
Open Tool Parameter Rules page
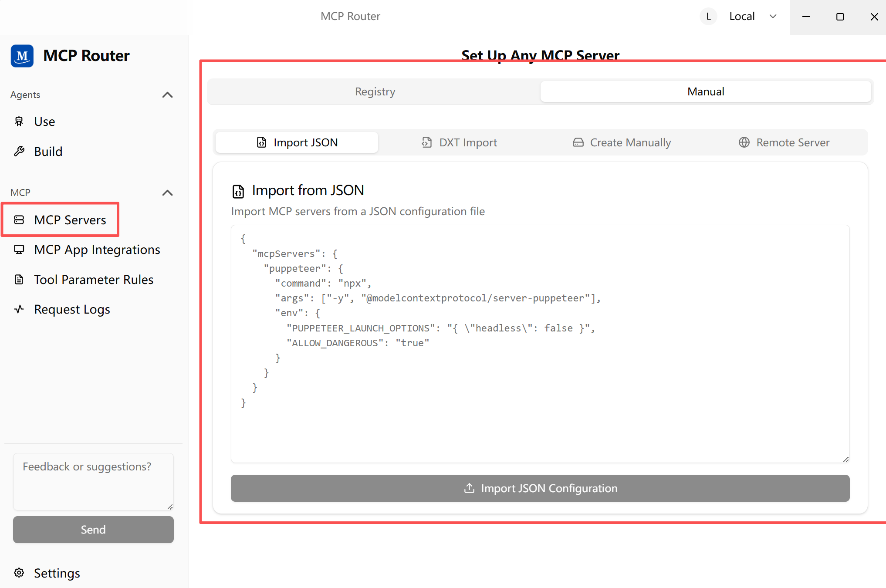click(x=93, y=280)
